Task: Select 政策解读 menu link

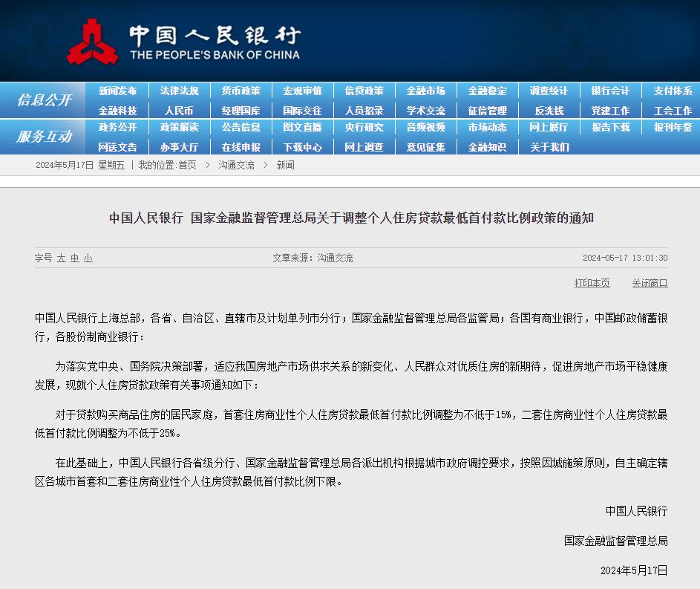Action: 179,127
